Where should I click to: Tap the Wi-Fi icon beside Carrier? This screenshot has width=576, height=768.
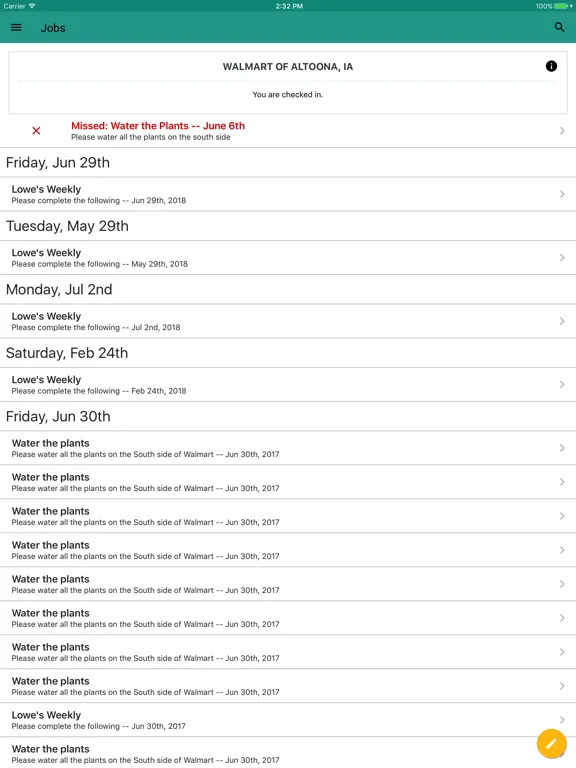point(32,6)
